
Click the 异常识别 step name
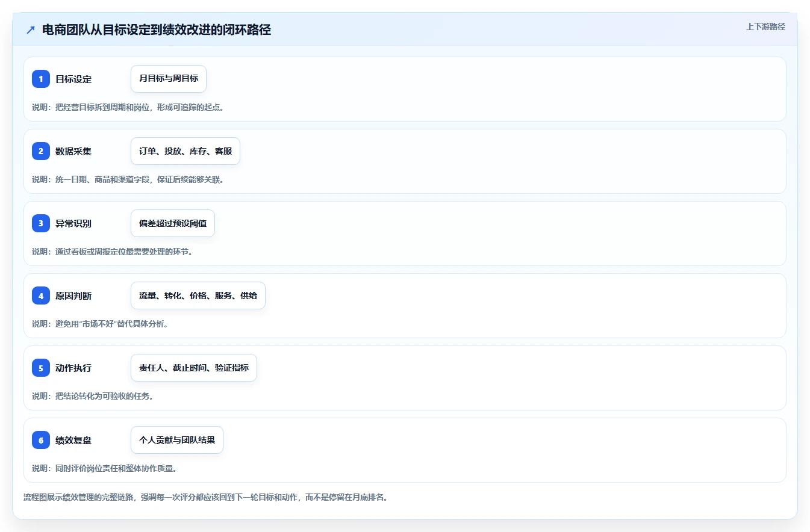coord(73,223)
